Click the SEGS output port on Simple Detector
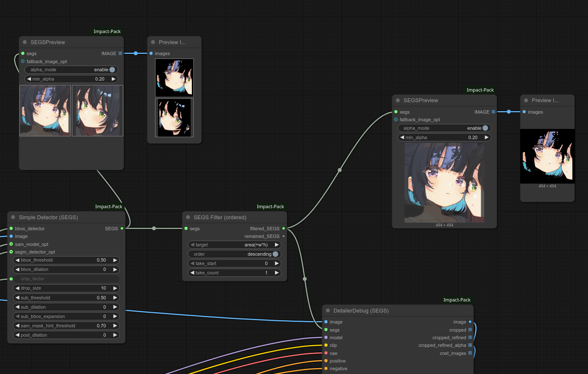588x374 pixels. [x=122, y=229]
